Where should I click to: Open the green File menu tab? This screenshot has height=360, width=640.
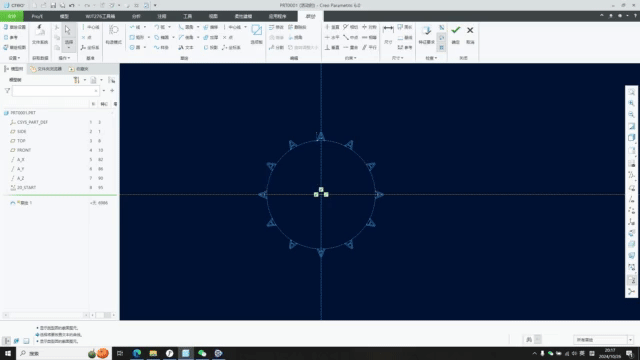pos(12,16)
